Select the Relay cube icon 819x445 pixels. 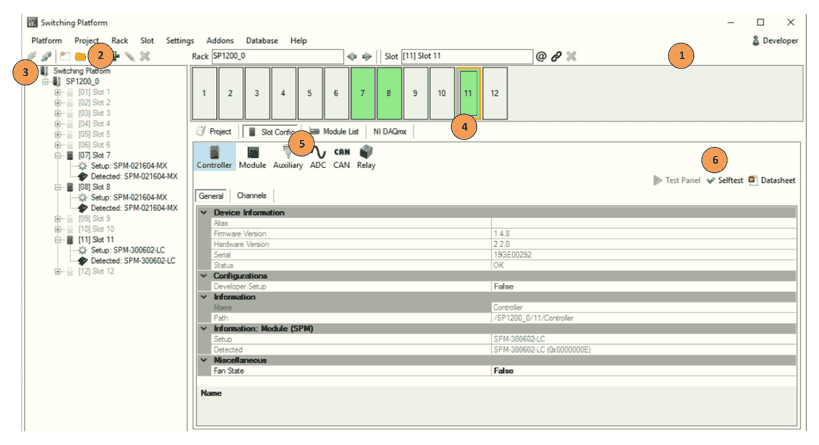pos(366,157)
